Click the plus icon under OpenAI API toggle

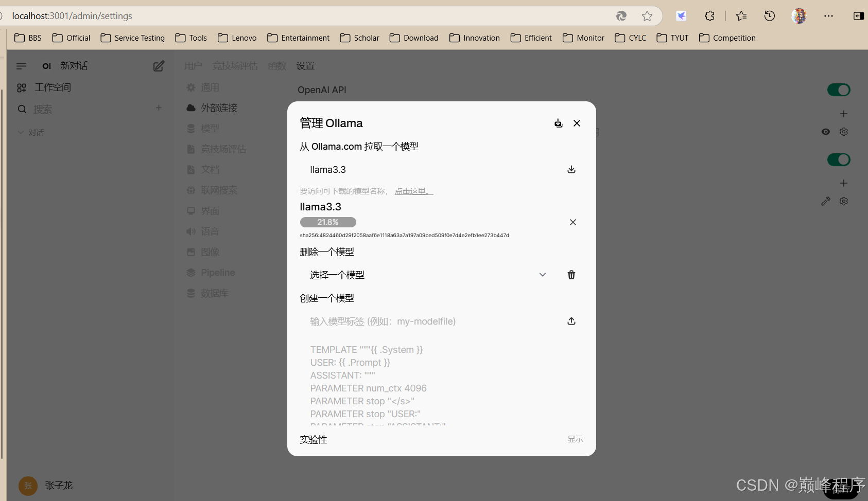(x=843, y=113)
